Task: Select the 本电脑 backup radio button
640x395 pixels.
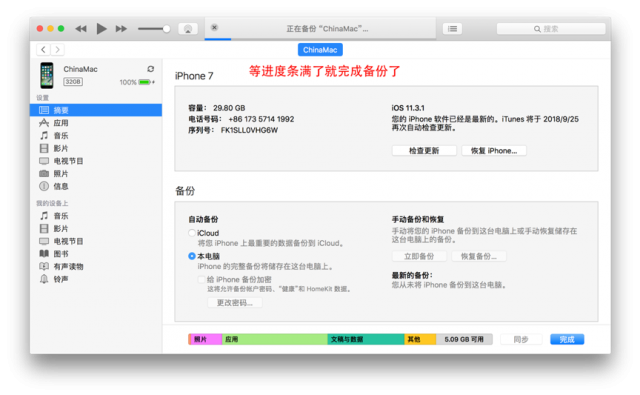Action: point(191,256)
